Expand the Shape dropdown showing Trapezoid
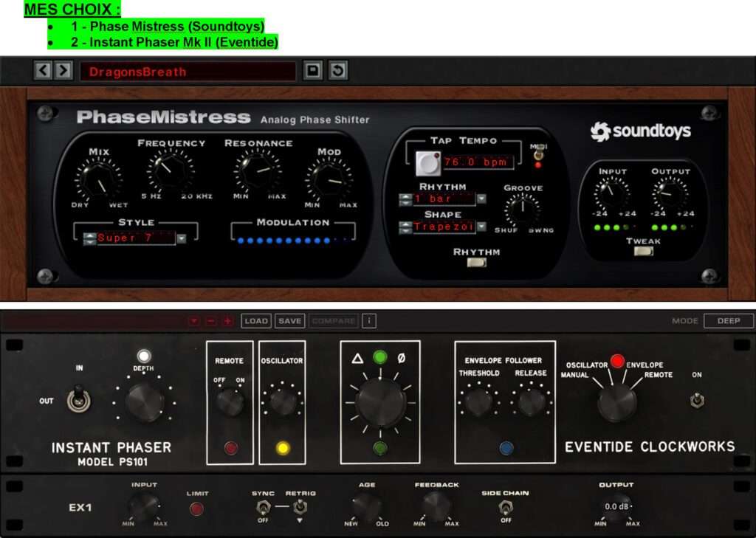Screen dimensions: 756x538 (481, 227)
